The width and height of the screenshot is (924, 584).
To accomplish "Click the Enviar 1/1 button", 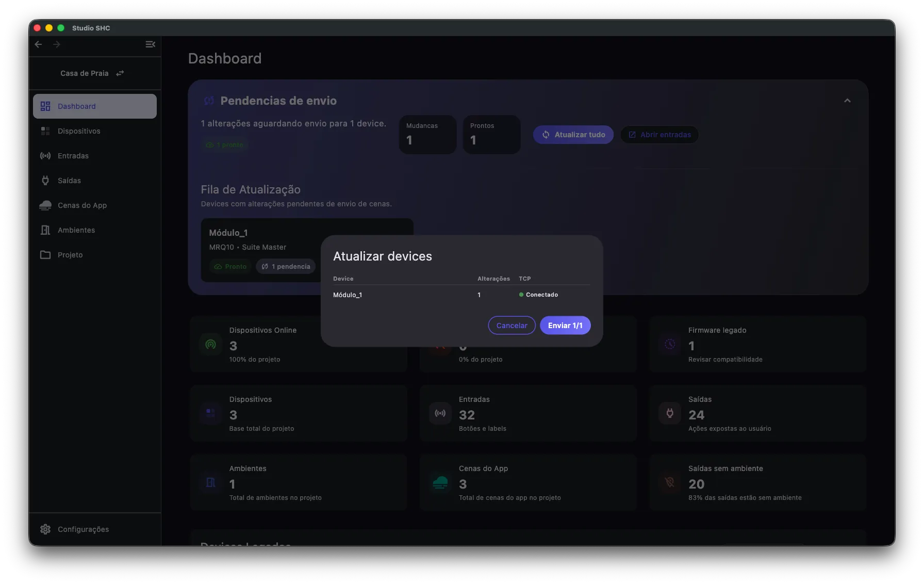I will [x=565, y=326].
